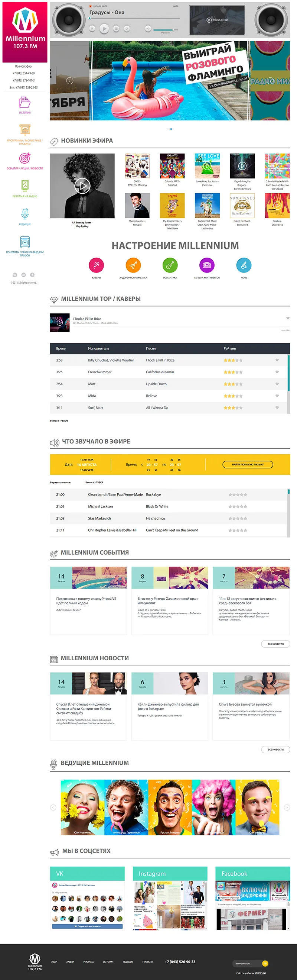Screen dimensions: 297x980
Task: Open the История sidebar icon
Action: 25,102
